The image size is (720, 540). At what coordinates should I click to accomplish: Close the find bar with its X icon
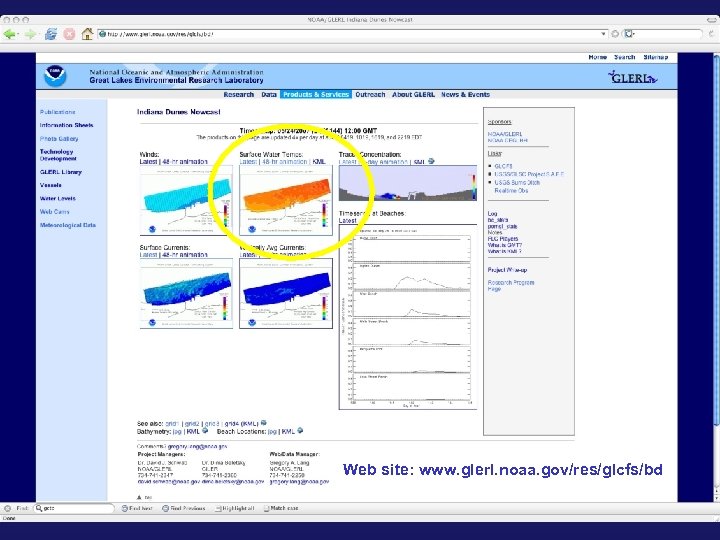[7, 508]
